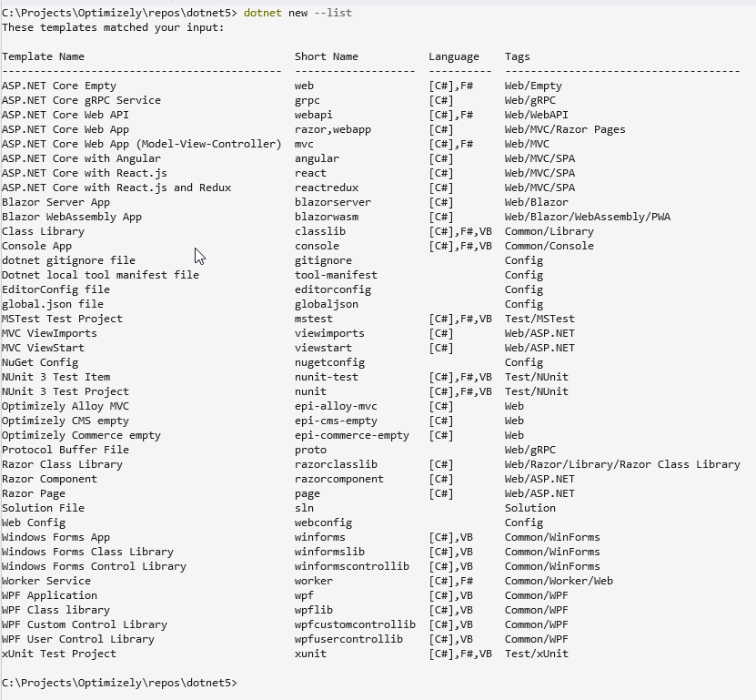Click the 'Tags' column header
Viewport: 756px width, 700px height.
(517, 56)
